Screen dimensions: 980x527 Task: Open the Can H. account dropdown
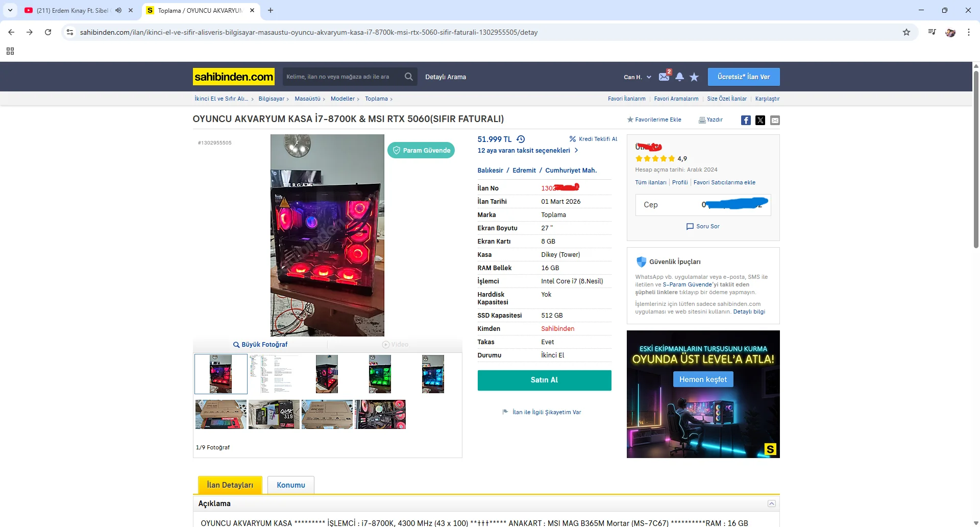[638, 77]
